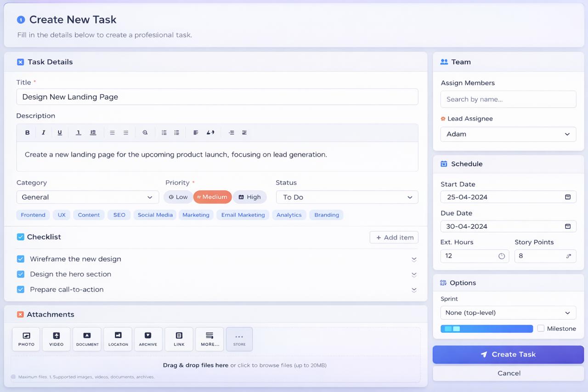The width and height of the screenshot is (588, 392).
Task: Expand the 'Prepare call-to-action' chevron
Action: [x=414, y=290]
